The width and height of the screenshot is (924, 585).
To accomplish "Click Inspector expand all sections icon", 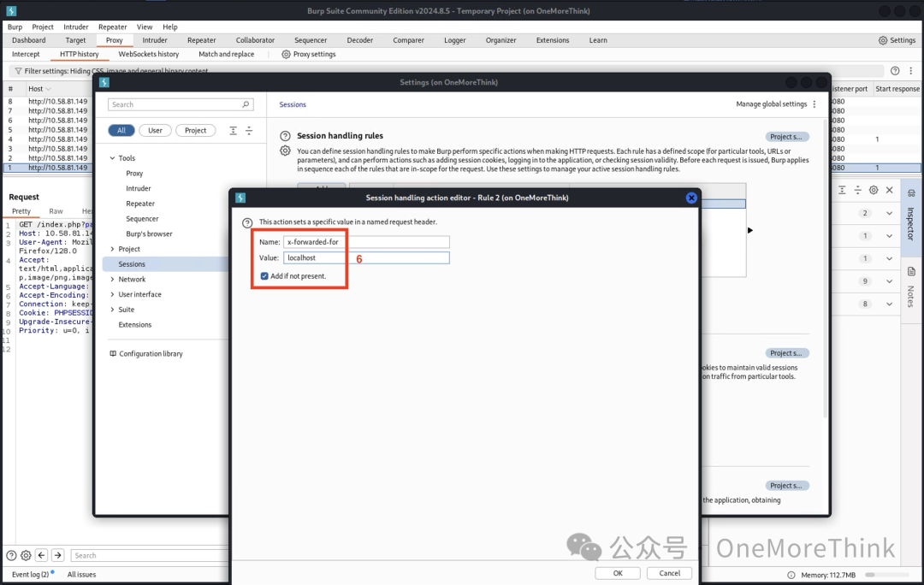I will [842, 190].
